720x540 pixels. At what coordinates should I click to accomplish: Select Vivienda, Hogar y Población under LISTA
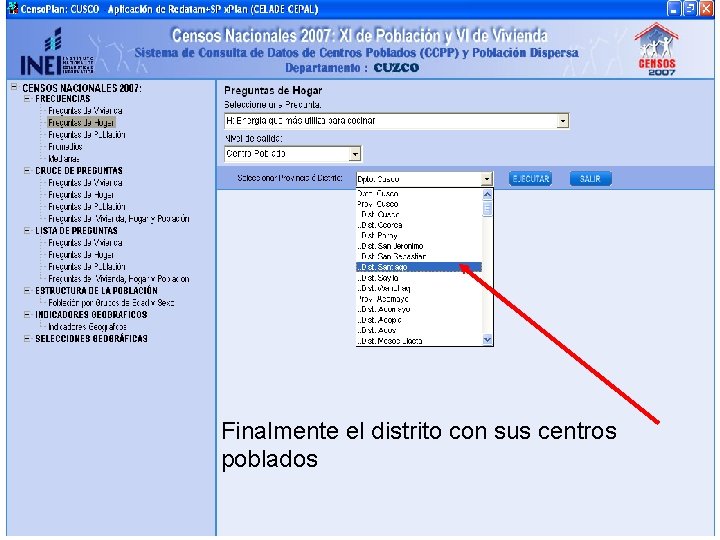point(119,279)
